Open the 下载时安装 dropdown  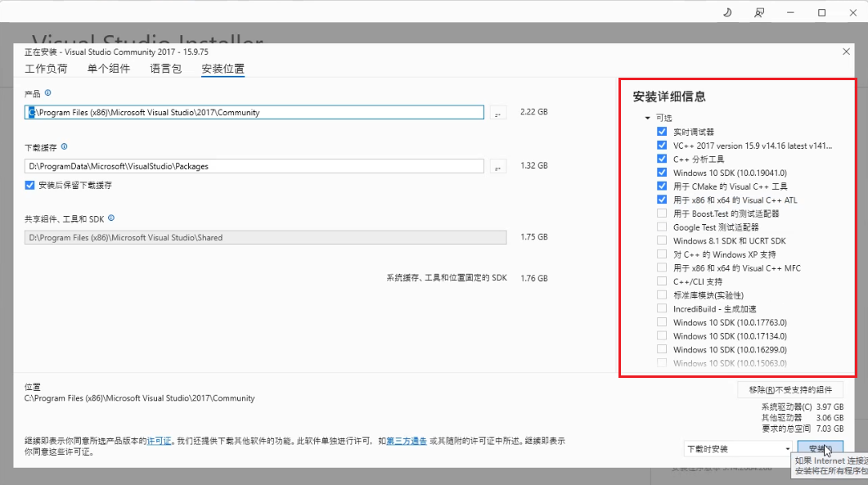738,449
